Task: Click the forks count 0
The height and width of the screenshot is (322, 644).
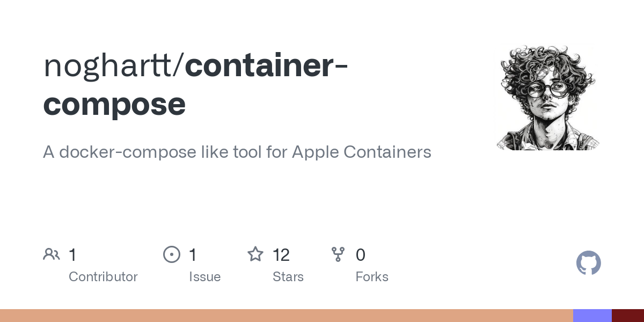Action: [x=361, y=255]
